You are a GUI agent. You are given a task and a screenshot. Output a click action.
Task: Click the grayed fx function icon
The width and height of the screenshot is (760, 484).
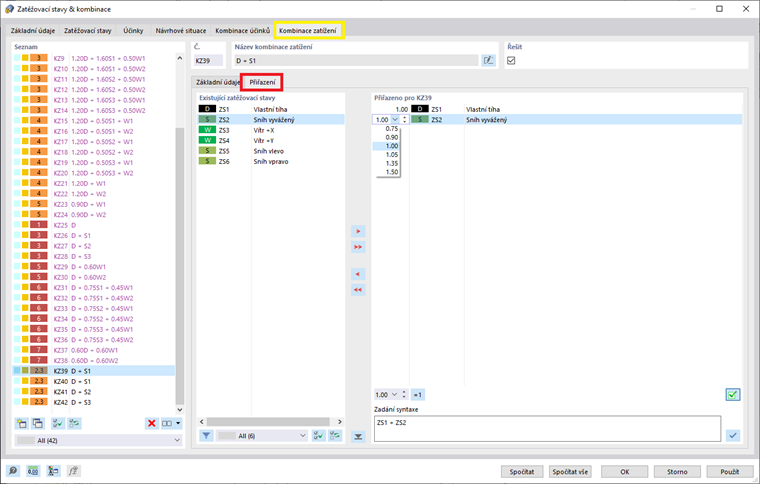73,470
